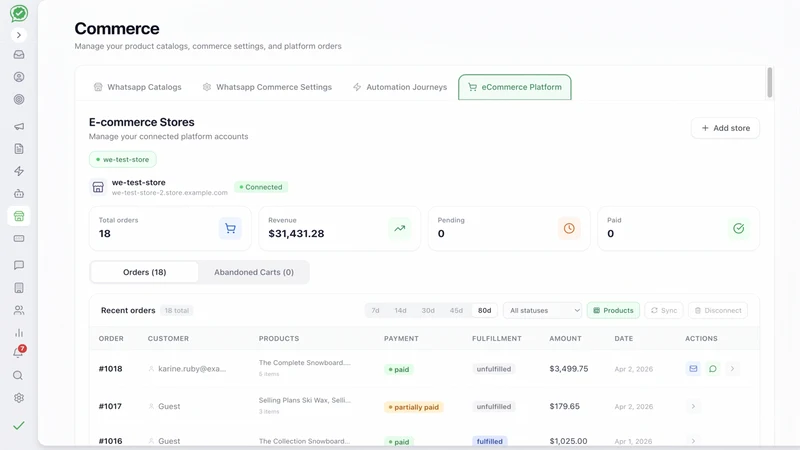Expand order #1016 with its chevron
The height and width of the screenshot is (450, 800).
[x=693, y=441]
